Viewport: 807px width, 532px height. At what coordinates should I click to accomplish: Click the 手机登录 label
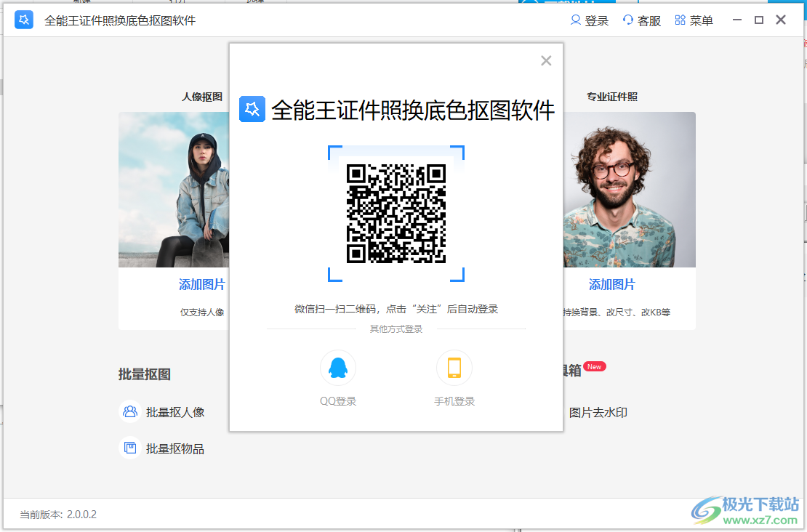(454, 401)
